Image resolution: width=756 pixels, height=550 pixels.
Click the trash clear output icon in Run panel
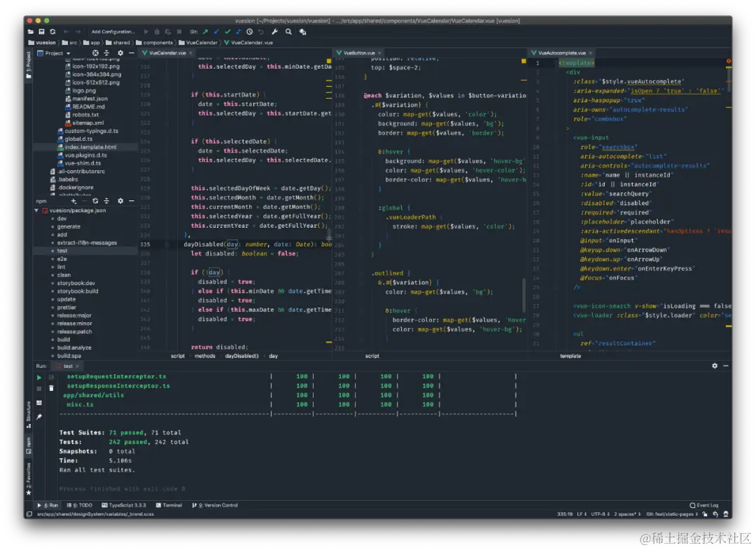51,388
